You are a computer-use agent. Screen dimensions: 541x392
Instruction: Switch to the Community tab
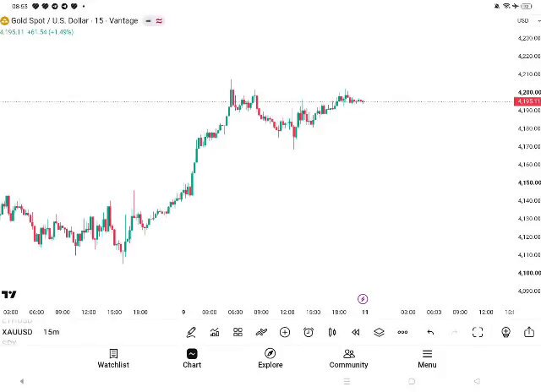[x=348, y=359]
